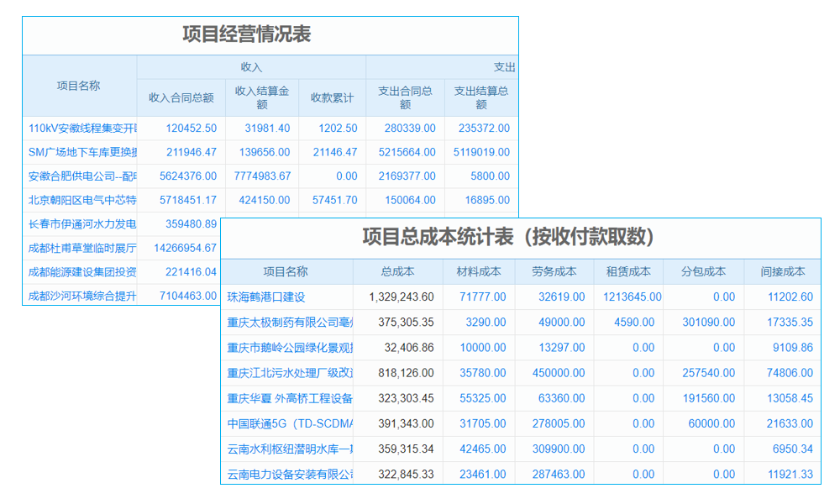Click the 收入 group header
The height and width of the screenshot is (504, 840).
[x=250, y=68]
